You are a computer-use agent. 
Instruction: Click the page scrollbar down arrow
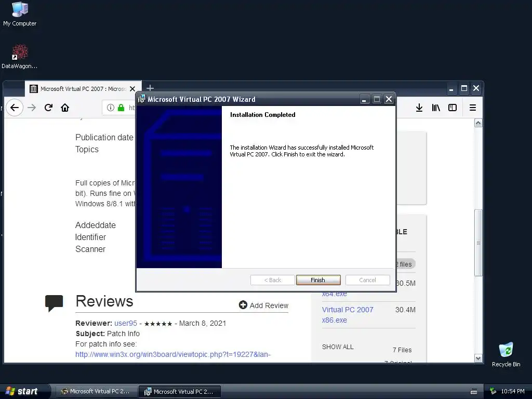pyautogui.click(x=478, y=358)
